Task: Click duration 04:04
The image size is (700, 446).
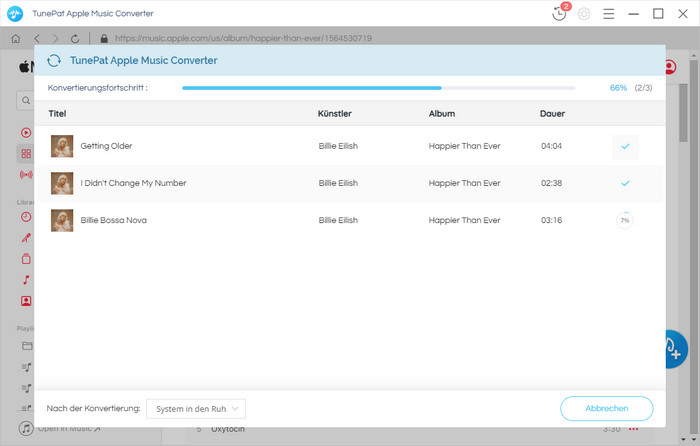Action: click(551, 146)
